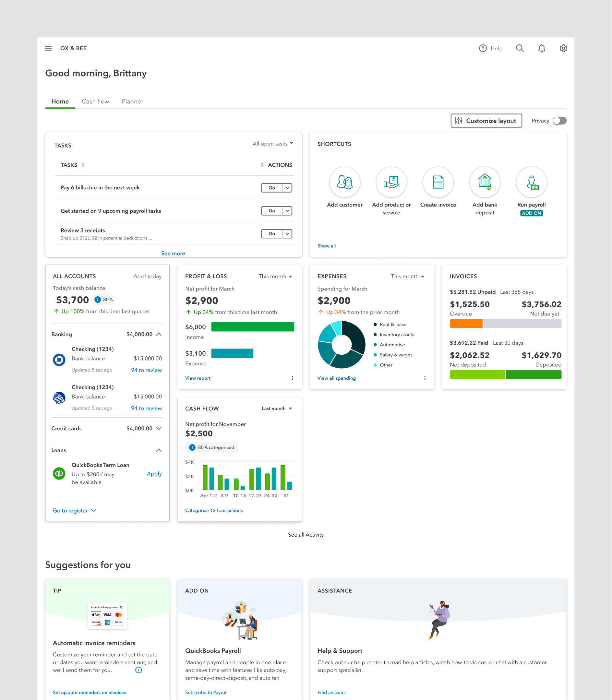Click Categorize 12 transactions
612x700 pixels.
tap(214, 510)
